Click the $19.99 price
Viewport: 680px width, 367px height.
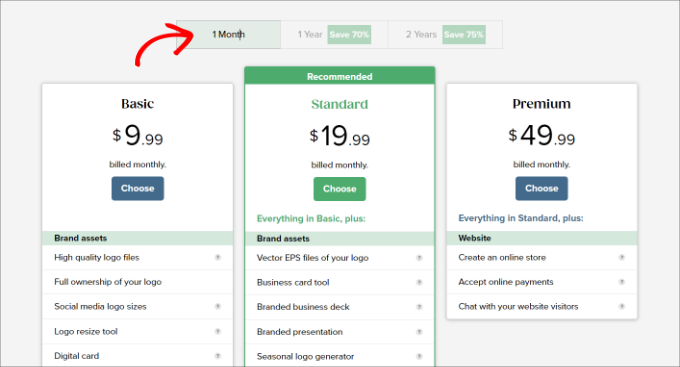[340, 136]
